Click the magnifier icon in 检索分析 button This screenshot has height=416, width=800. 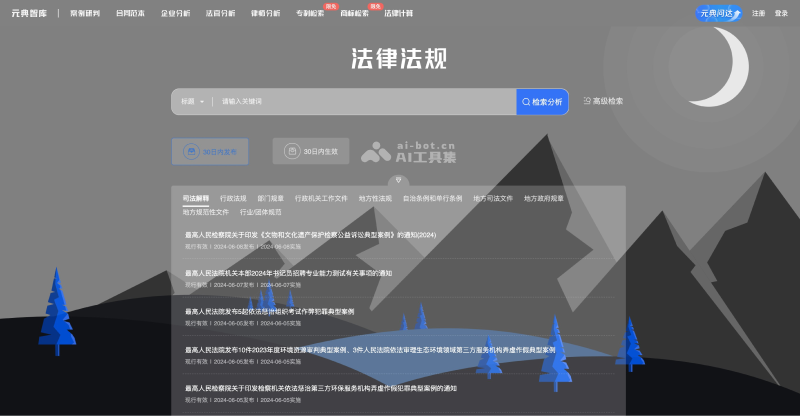pyautogui.click(x=525, y=102)
